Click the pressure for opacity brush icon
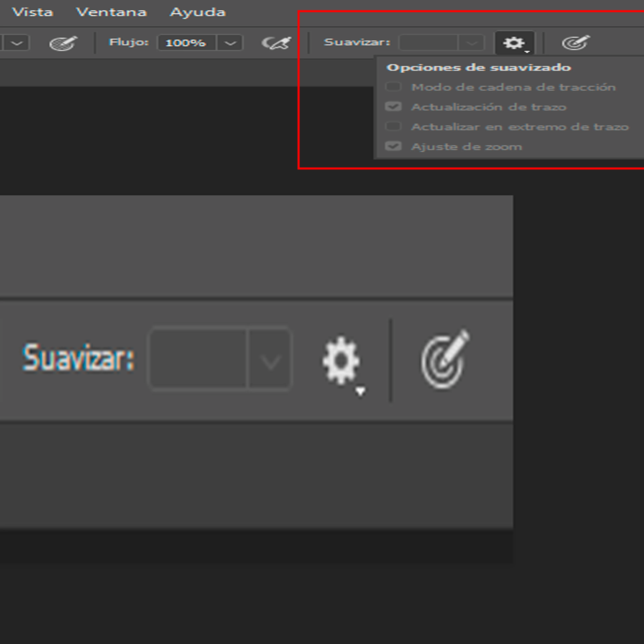Image resolution: width=644 pixels, height=644 pixels. pyautogui.click(x=63, y=43)
